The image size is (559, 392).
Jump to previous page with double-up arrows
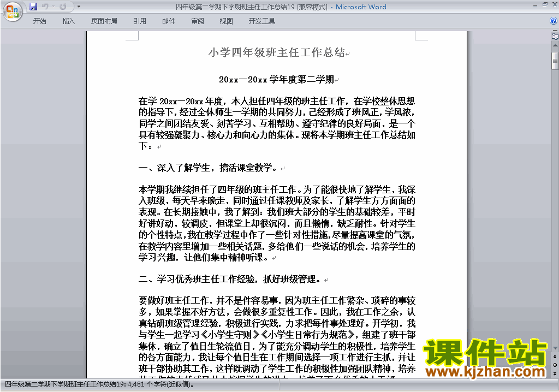pos(555,357)
